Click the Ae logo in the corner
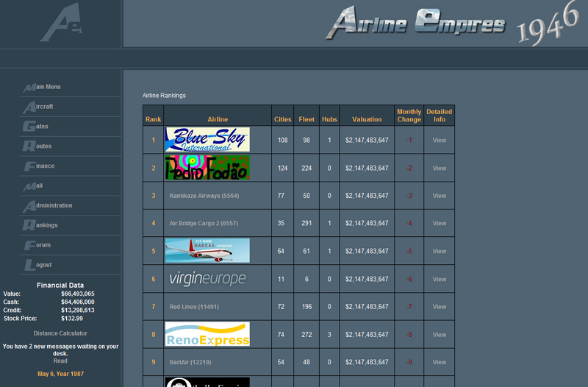 61,22
